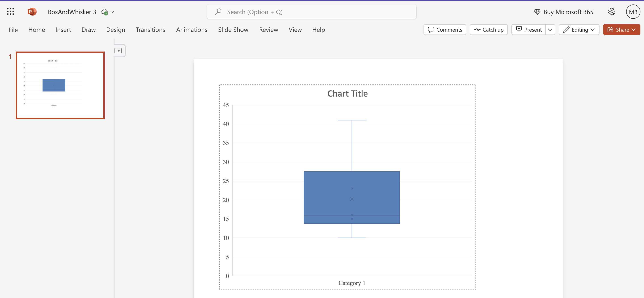
Task: Select the slide thumbnail panel
Action: point(60,85)
